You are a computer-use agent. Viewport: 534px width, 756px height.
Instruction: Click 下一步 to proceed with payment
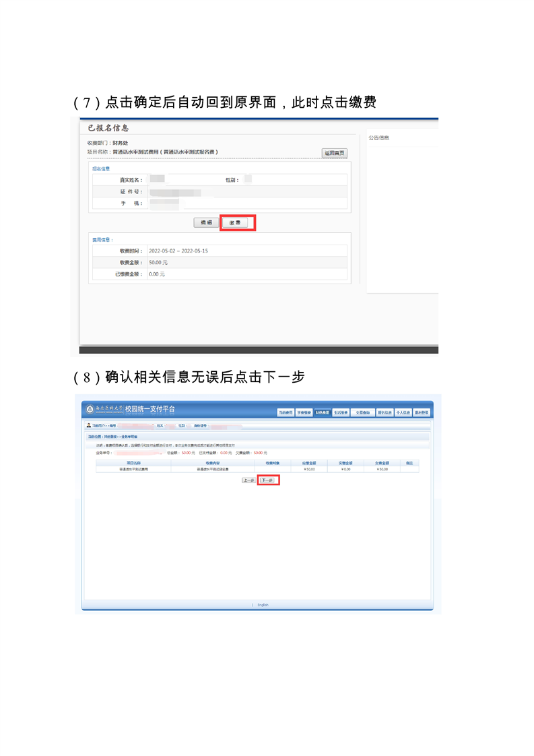[x=268, y=480]
